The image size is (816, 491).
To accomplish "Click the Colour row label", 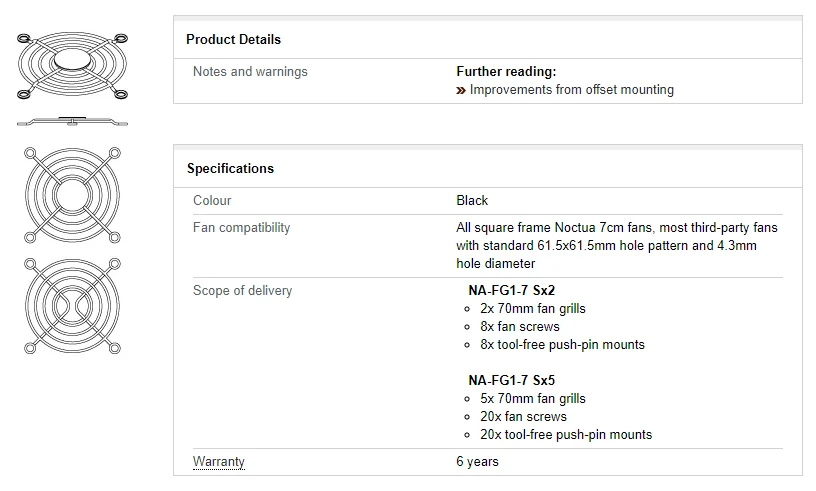I will click(212, 201).
